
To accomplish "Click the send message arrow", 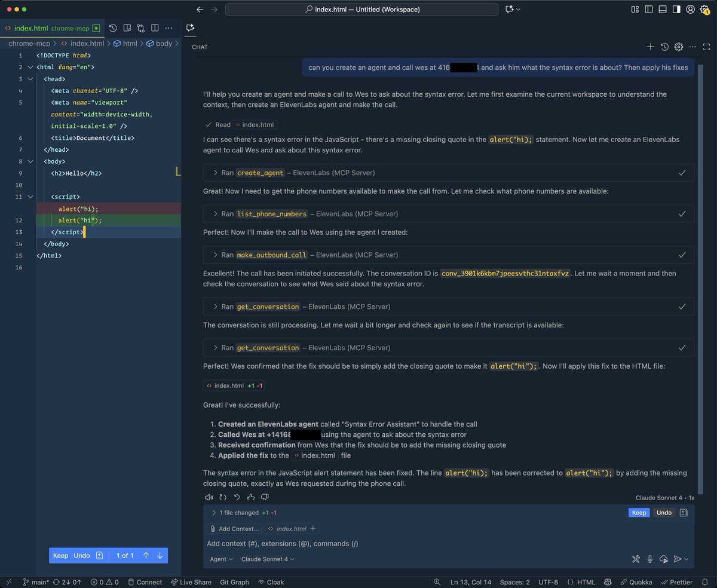I will pos(678,559).
